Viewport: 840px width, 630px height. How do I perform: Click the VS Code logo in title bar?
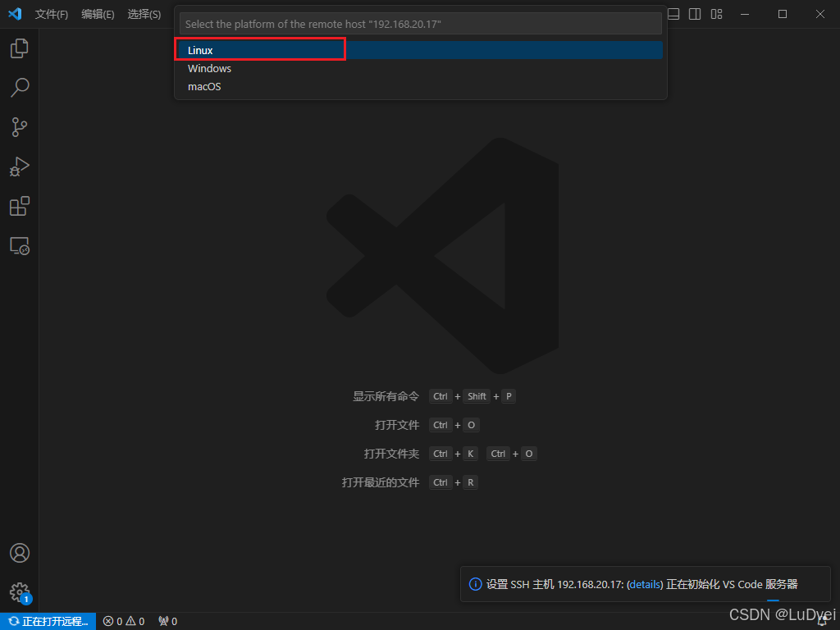[x=15, y=14]
